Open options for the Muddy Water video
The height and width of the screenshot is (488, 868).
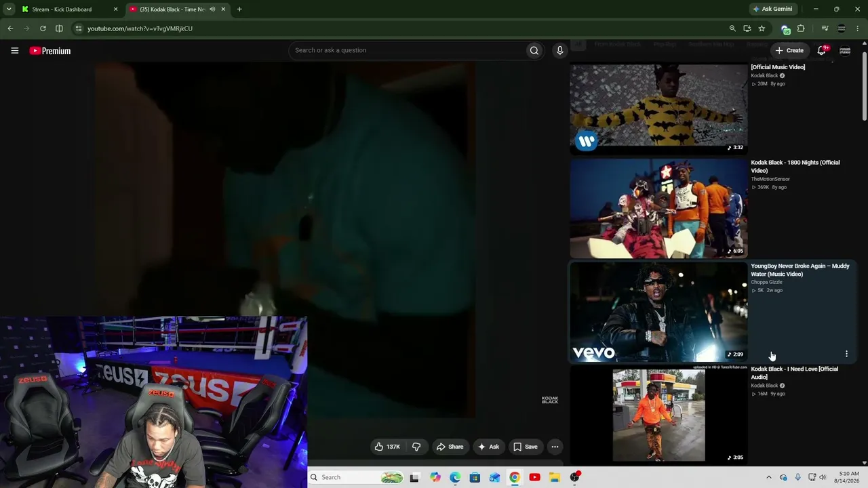pos(846,354)
